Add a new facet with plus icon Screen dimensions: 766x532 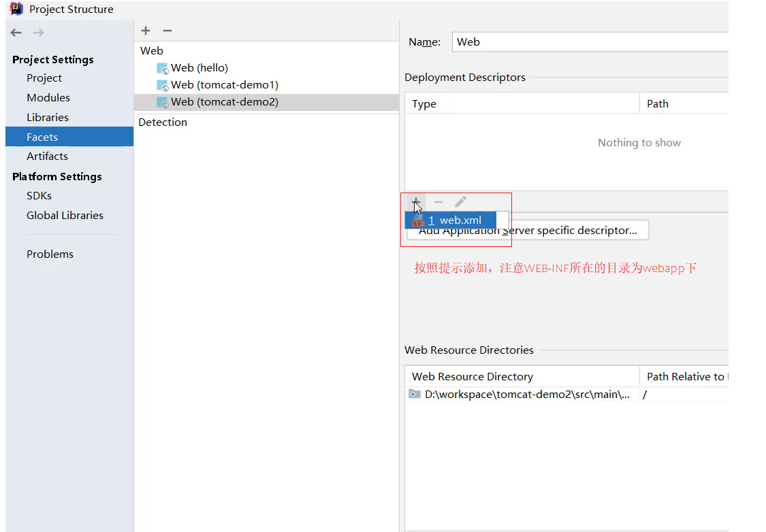point(146,31)
